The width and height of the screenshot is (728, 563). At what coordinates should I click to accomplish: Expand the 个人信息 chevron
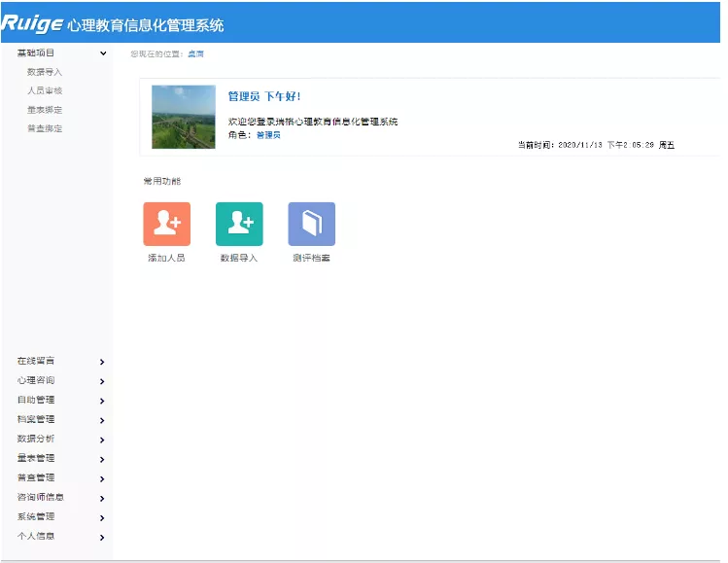(102, 538)
